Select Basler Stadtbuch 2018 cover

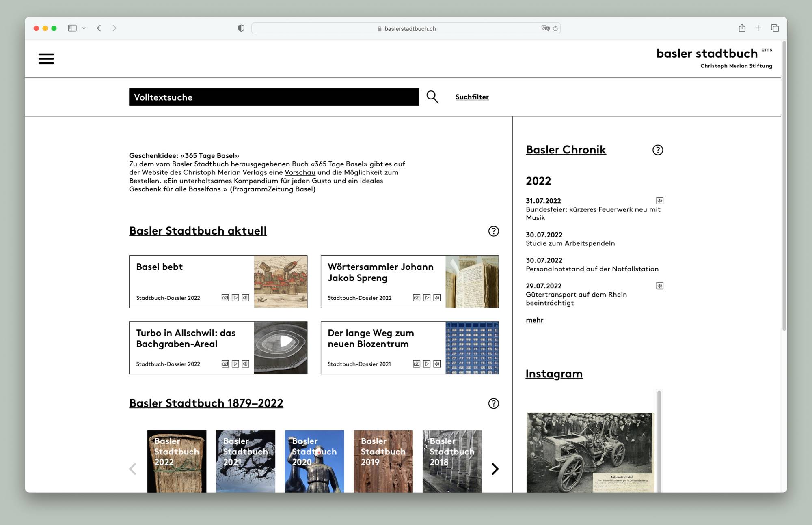[x=452, y=461]
